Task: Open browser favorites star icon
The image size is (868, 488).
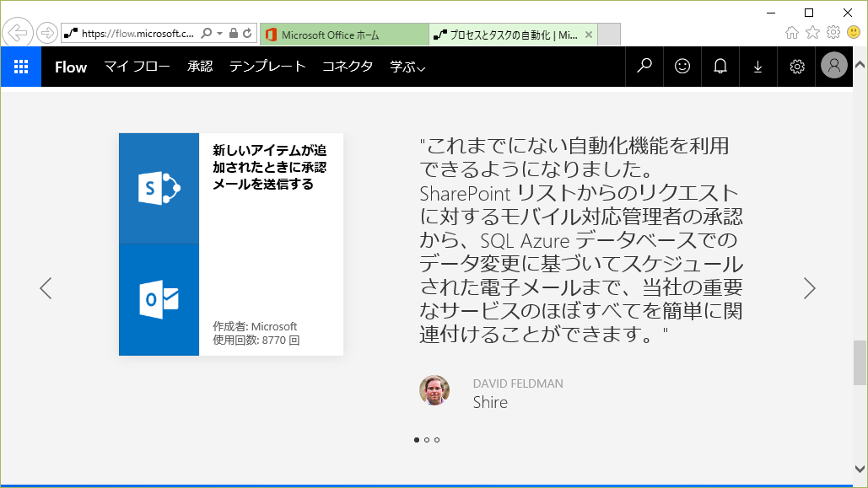Action: click(x=812, y=33)
